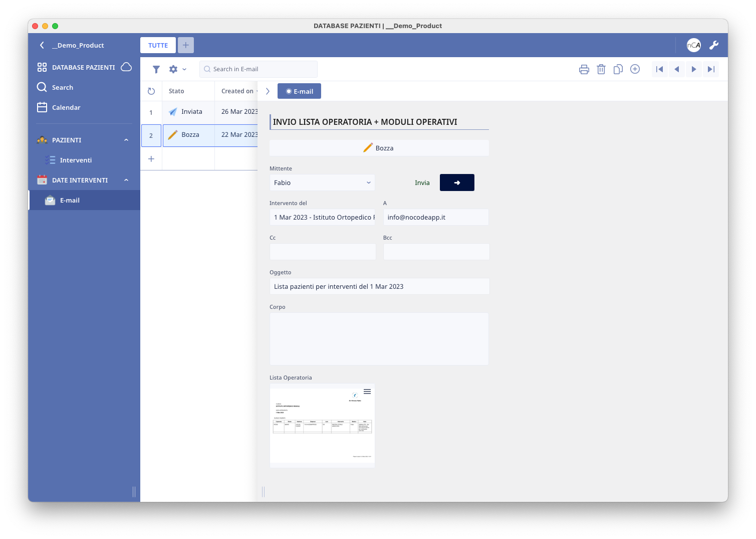Select row number 2
Screen dimensions: 756x539
click(x=151, y=135)
